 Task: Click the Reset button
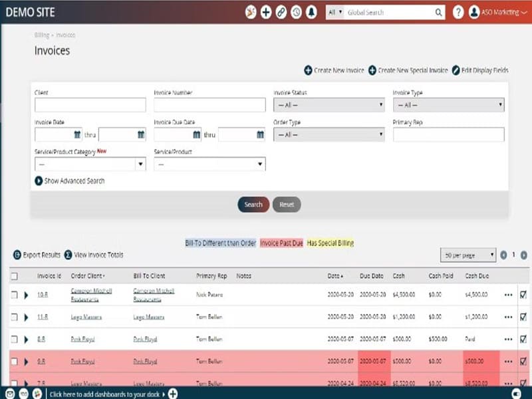point(287,205)
